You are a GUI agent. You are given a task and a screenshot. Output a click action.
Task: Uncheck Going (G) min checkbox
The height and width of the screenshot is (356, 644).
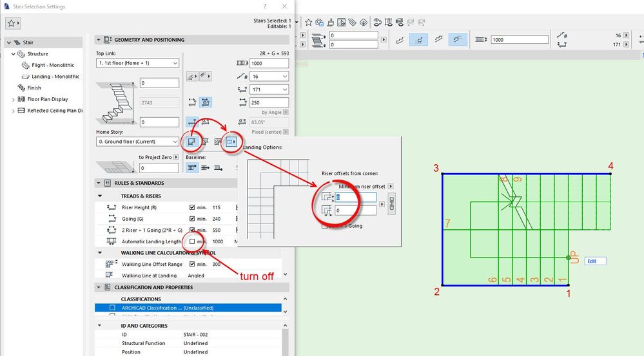(192, 219)
